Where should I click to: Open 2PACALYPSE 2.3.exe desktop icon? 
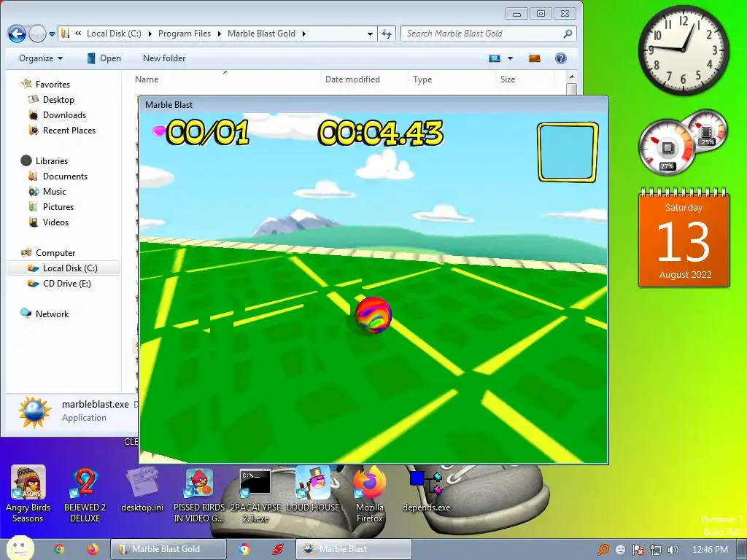point(255,494)
